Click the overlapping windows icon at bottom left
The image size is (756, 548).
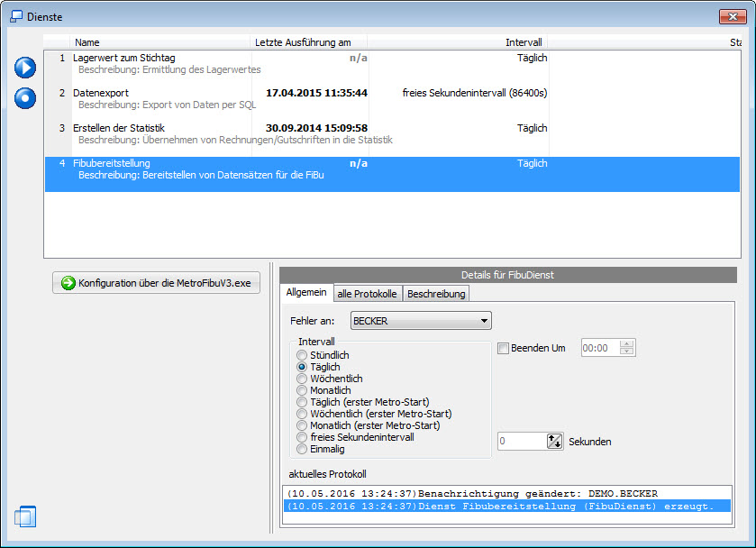tap(25, 516)
